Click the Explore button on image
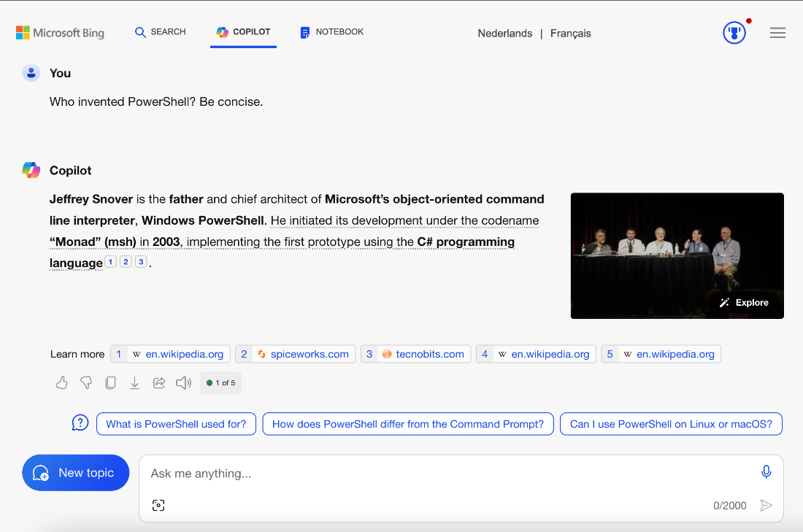Screen dimensions: 803x532 pos(745,302)
